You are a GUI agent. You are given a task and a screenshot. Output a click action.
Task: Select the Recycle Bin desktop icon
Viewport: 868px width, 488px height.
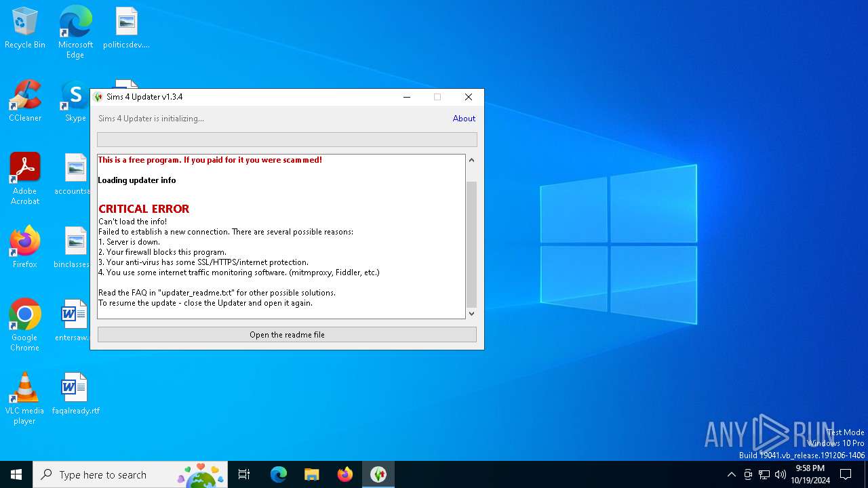pyautogui.click(x=25, y=28)
